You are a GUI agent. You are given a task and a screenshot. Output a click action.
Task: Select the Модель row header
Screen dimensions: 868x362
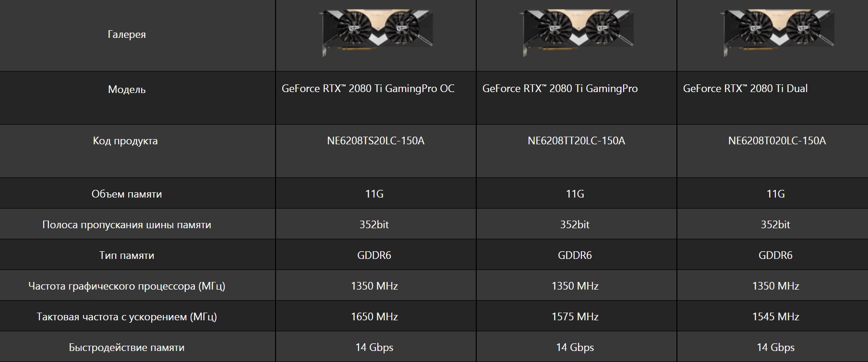127,90
